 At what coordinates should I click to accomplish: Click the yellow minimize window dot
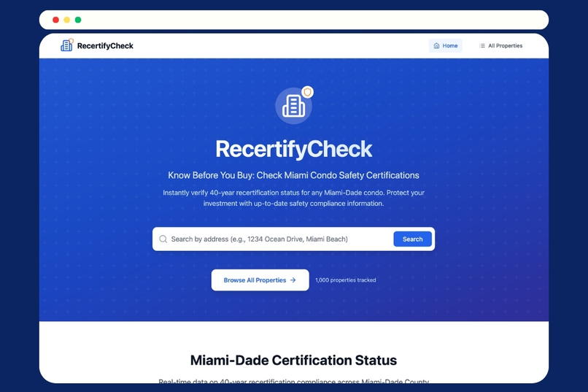(66, 20)
